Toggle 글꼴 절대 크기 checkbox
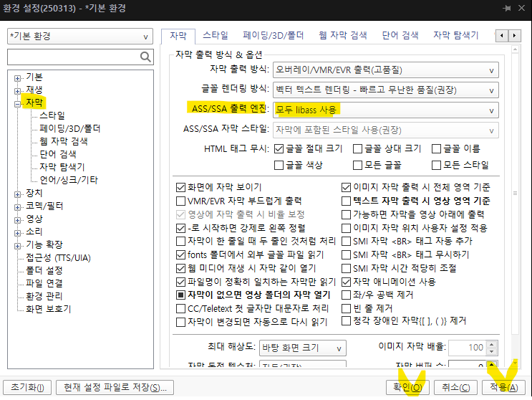Screen dimensions: 532x400 [279, 148]
